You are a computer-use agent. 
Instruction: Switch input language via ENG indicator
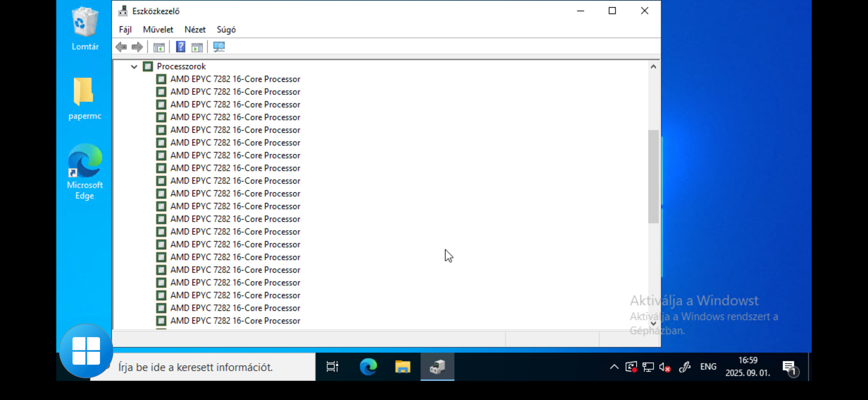(x=708, y=367)
